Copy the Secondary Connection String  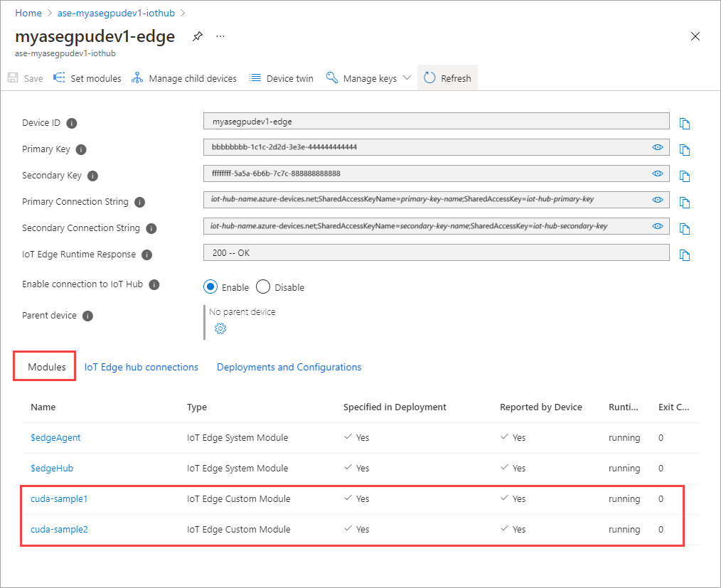685,229
